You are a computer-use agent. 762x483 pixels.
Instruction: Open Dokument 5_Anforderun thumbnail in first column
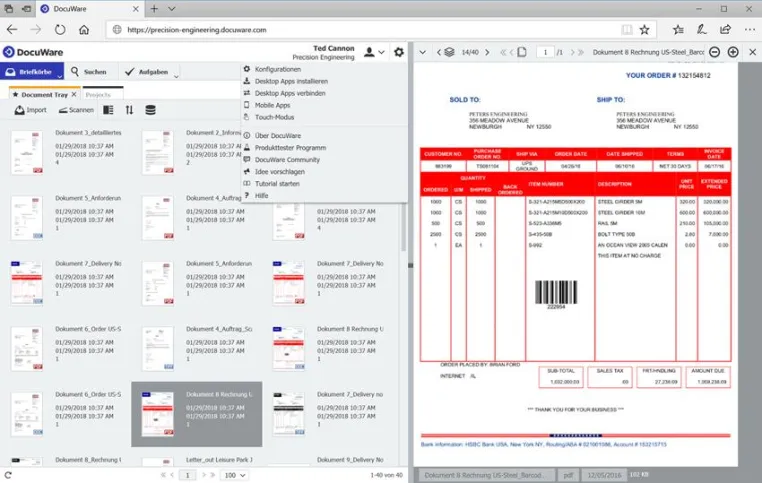coord(27,218)
